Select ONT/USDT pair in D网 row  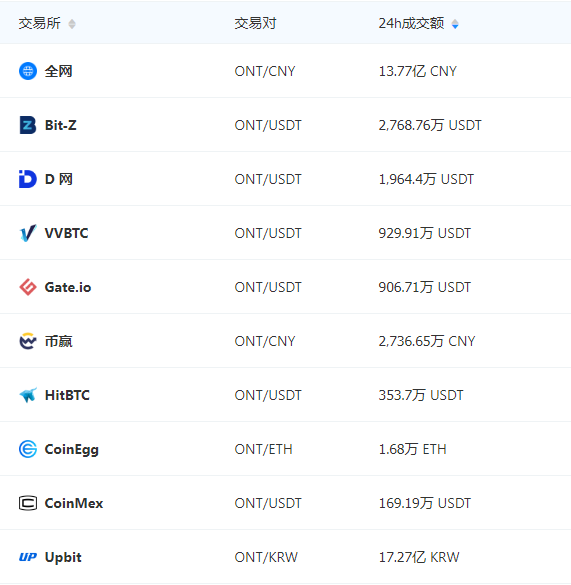[268, 179]
